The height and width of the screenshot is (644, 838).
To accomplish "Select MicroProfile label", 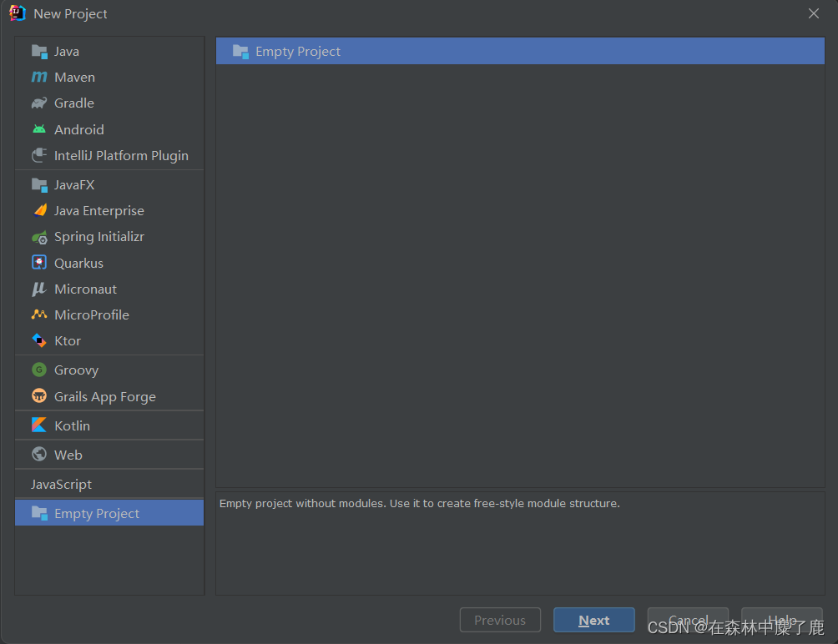I will tap(92, 315).
